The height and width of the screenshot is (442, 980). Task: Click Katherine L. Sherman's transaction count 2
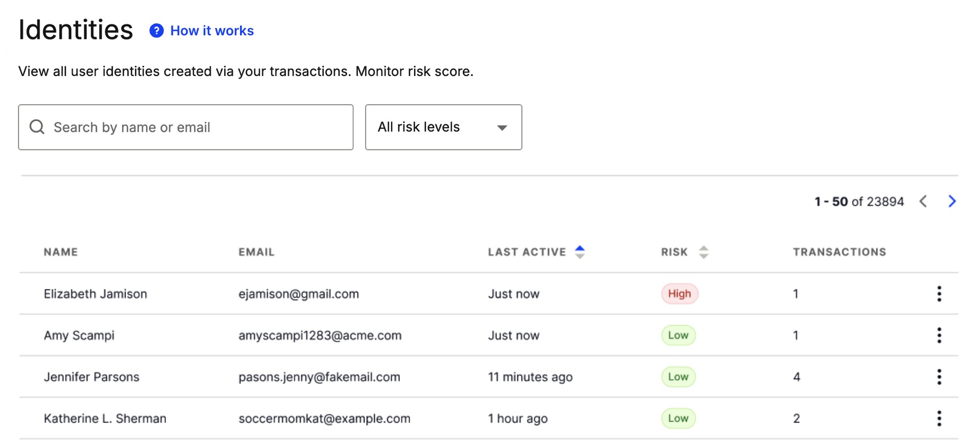[797, 419]
